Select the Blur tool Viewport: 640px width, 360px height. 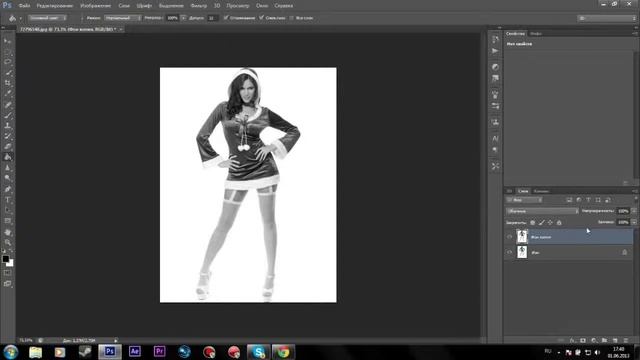(x=7, y=168)
